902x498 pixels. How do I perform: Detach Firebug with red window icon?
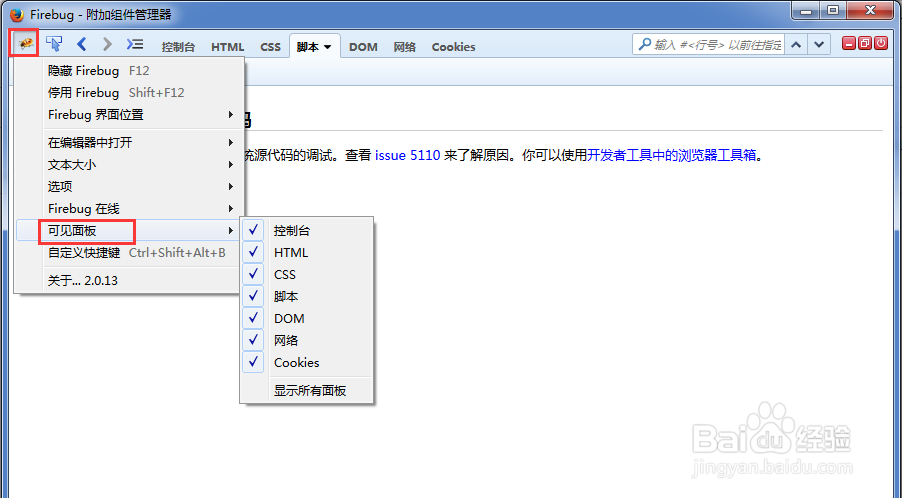[x=865, y=43]
